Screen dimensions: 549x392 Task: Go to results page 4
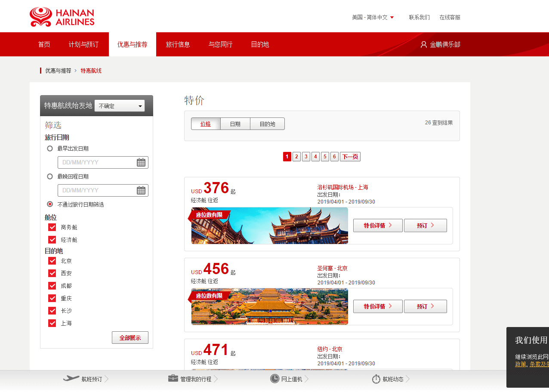point(315,157)
